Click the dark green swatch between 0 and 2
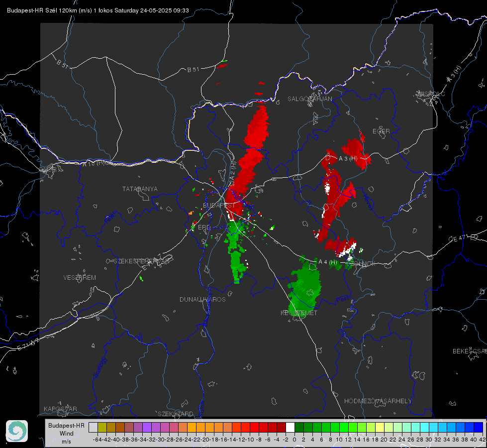The image size is (487, 448). point(299,427)
